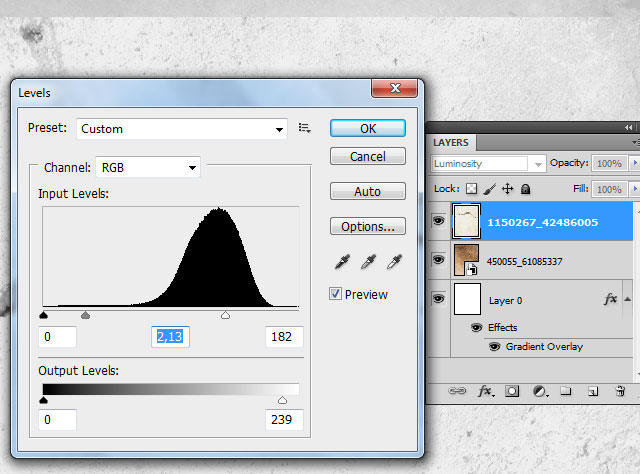Click the fx badge on Layer 0
The image size is (640, 474).
coord(610,299)
